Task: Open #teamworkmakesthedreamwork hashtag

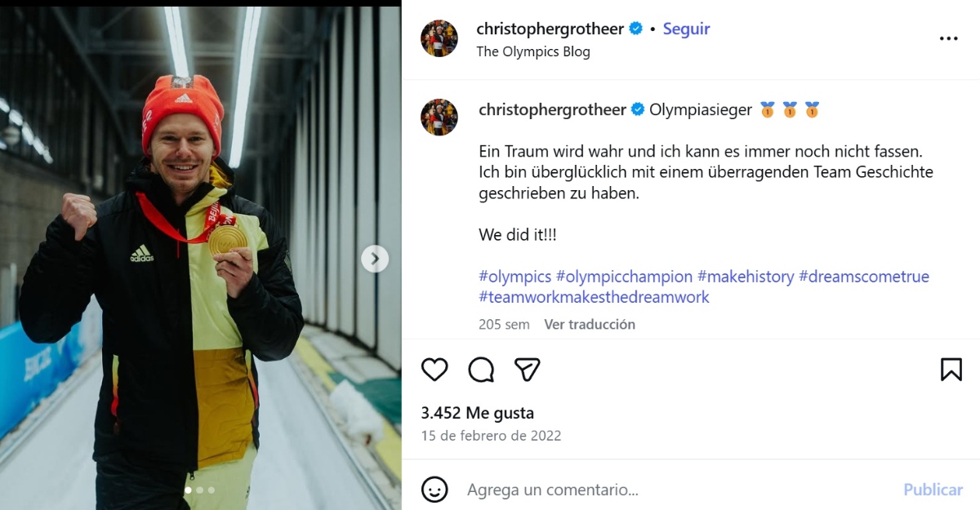Action: 594,297
